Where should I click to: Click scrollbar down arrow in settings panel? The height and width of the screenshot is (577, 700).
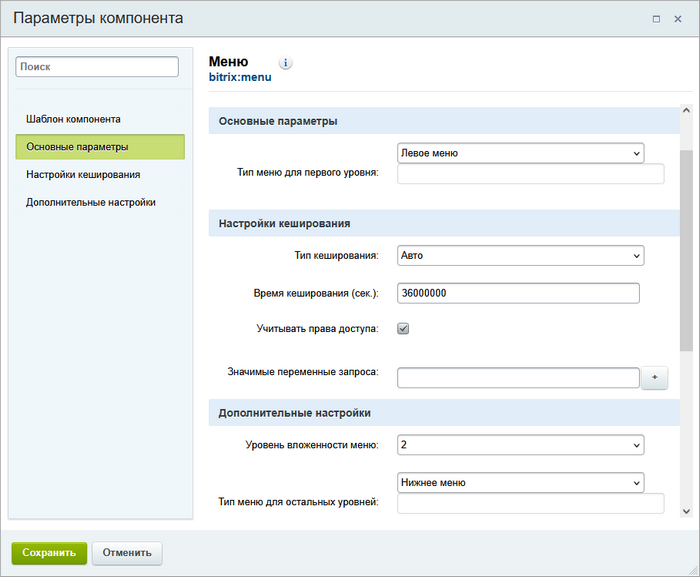point(686,511)
